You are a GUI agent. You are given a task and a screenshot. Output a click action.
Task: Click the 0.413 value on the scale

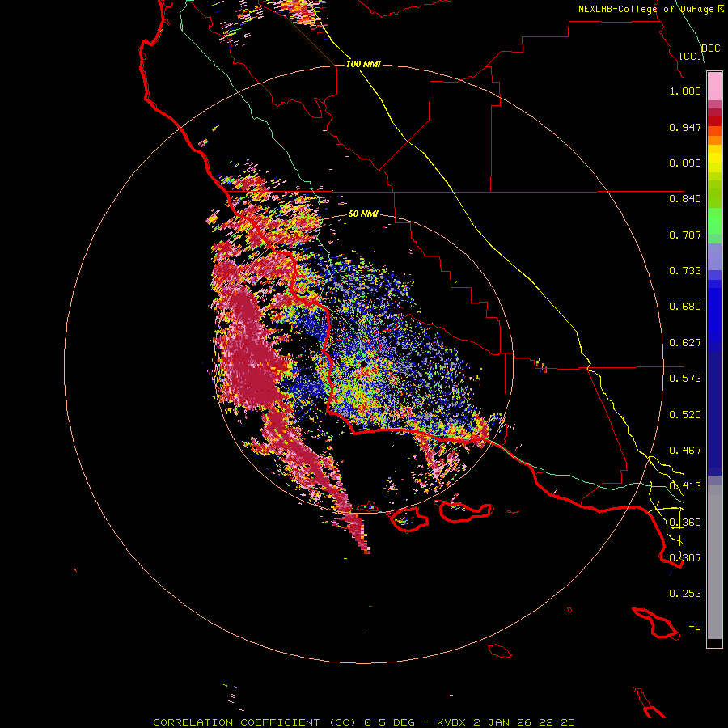pos(685,486)
